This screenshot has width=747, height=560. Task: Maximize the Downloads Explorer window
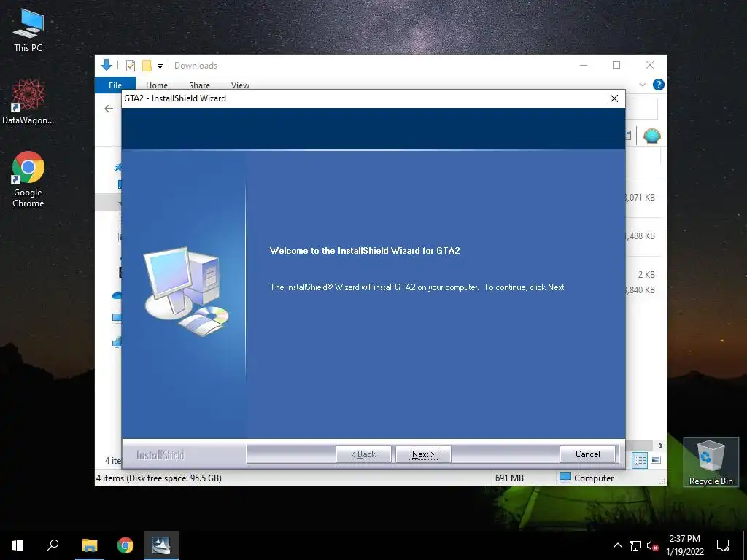tap(616, 65)
